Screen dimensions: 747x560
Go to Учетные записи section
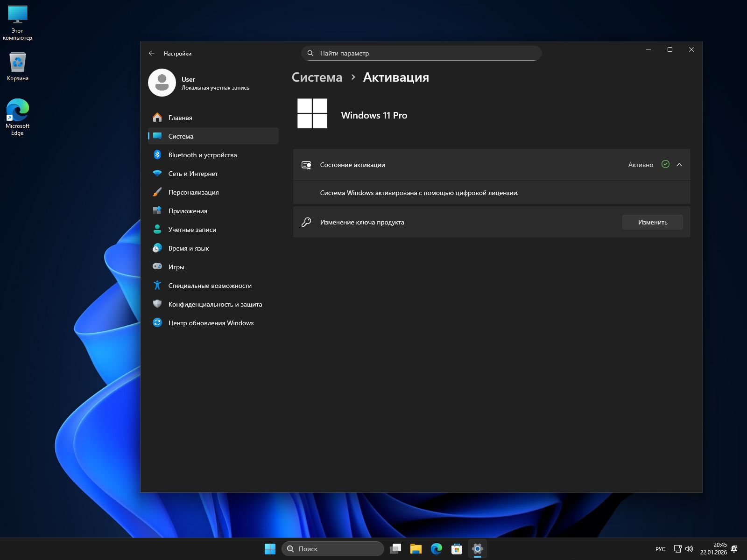point(192,230)
